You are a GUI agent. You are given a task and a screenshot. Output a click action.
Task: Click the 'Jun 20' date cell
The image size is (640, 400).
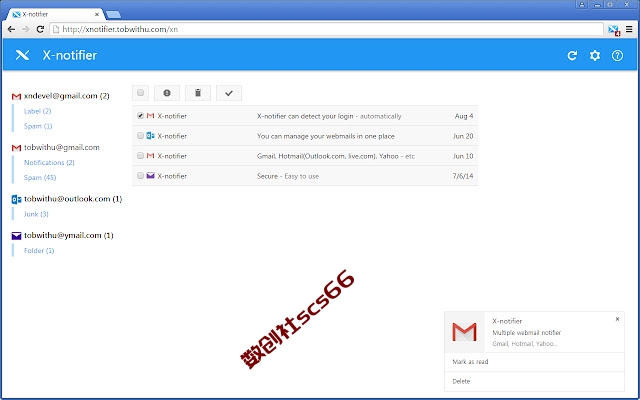pyautogui.click(x=463, y=136)
